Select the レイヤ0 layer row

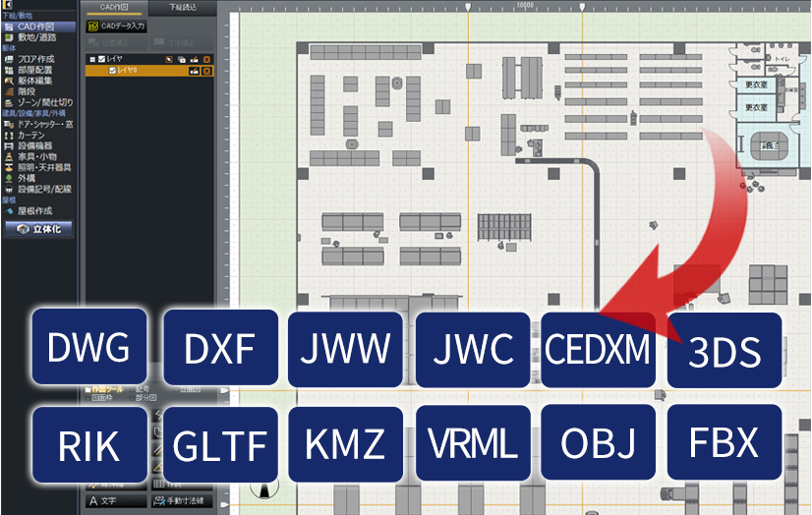tap(149, 71)
